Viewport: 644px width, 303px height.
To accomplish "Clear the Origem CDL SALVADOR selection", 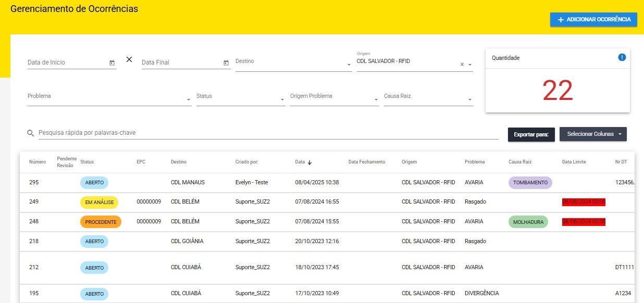I will [462, 65].
